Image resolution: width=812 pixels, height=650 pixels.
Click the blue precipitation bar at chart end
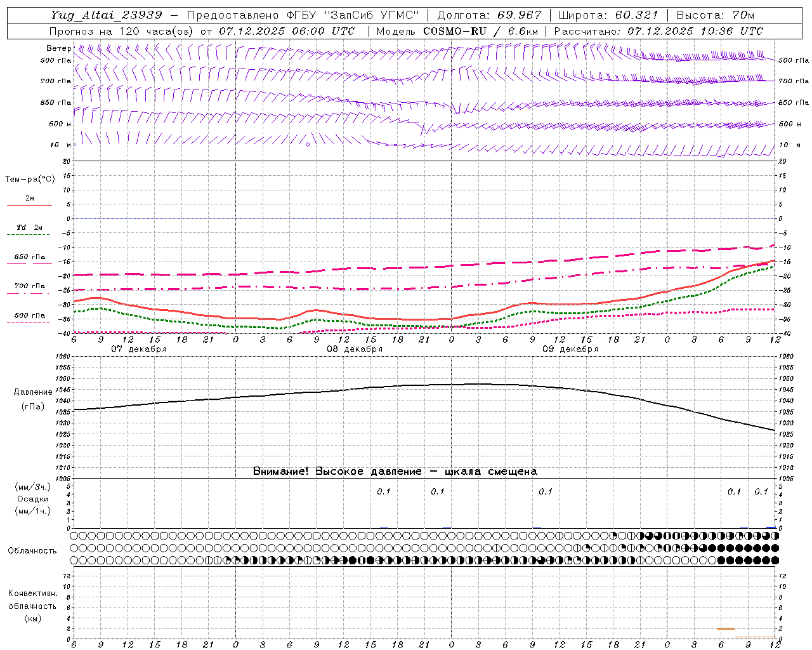click(771, 527)
